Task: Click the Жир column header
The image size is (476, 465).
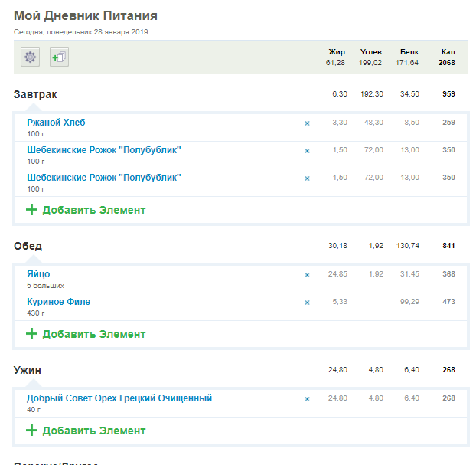Action: point(337,52)
